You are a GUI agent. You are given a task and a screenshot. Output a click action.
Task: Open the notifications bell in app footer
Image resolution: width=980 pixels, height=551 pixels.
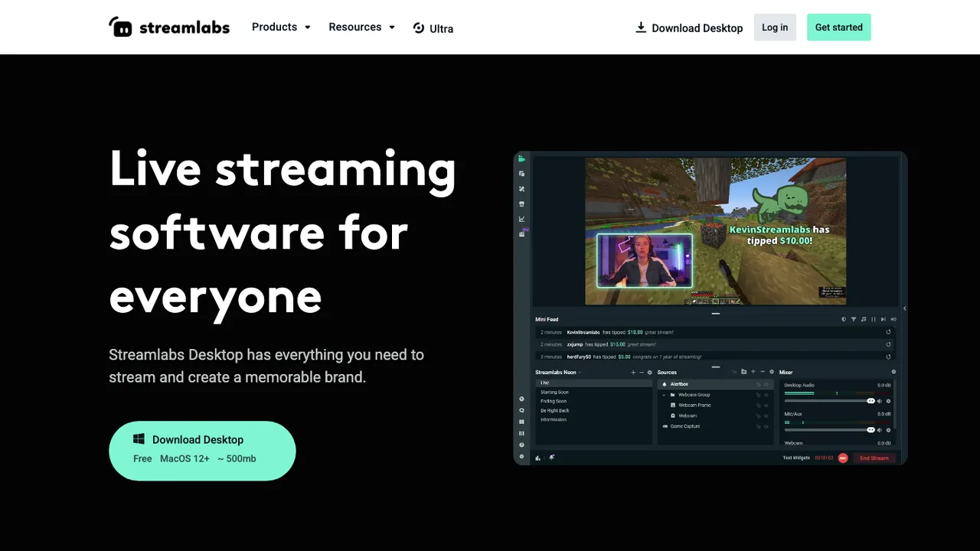click(x=552, y=457)
